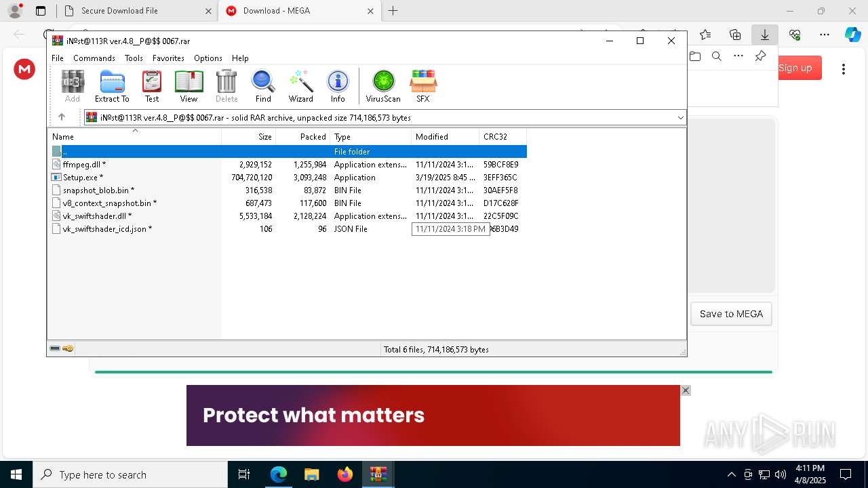This screenshot has width=868, height=488.
Task: Select vk_swiftshader_icd.json file
Action: click(x=288, y=228)
